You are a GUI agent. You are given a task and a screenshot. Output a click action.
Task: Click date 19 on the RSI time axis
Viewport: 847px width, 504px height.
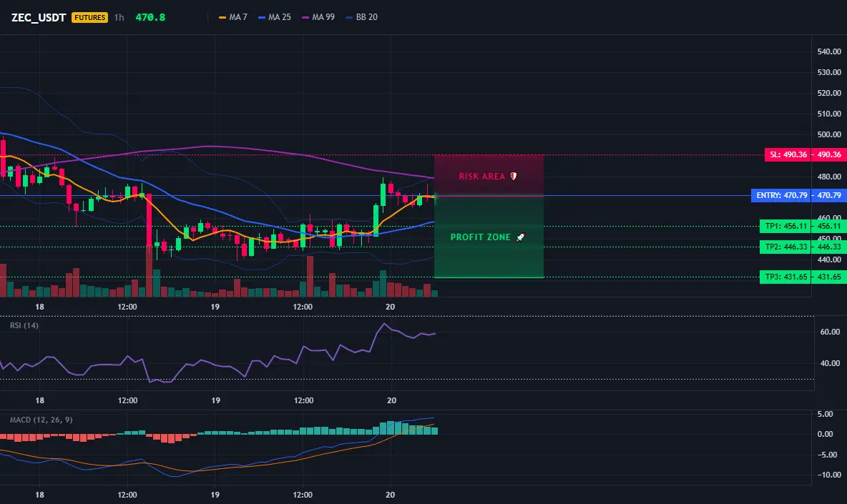tap(215, 400)
